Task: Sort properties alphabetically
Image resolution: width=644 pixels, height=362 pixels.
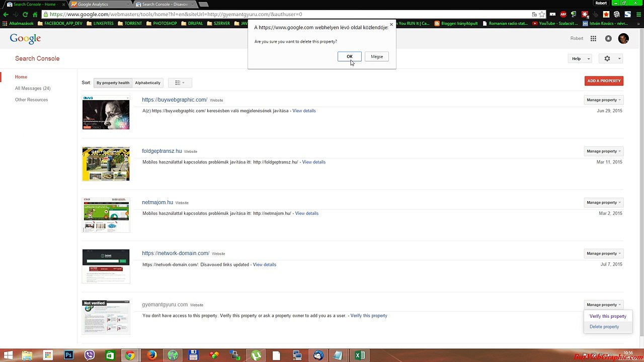Action: (148, 83)
